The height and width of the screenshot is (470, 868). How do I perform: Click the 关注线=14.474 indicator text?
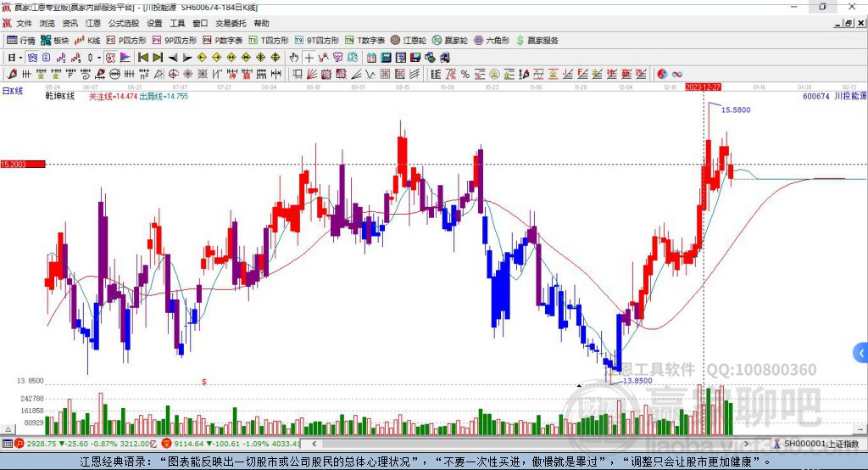[x=113, y=97]
